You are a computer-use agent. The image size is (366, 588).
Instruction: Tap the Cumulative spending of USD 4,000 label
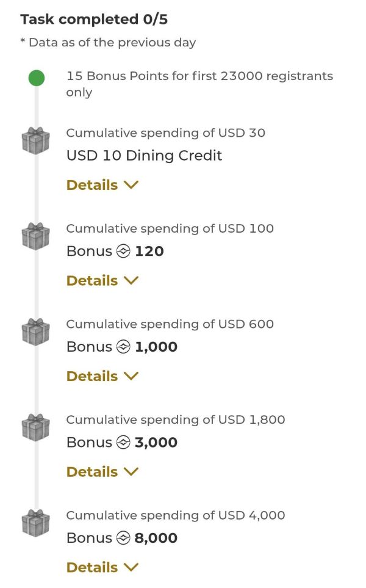point(176,515)
